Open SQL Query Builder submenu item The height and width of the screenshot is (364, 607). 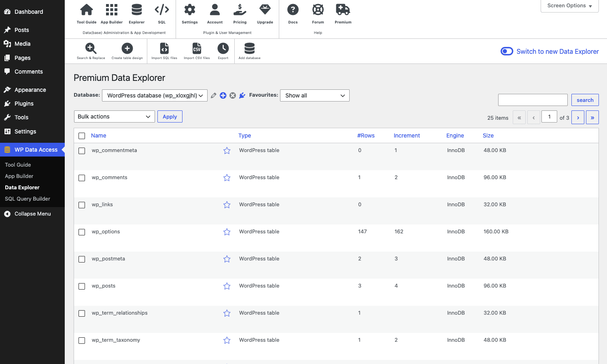click(28, 199)
